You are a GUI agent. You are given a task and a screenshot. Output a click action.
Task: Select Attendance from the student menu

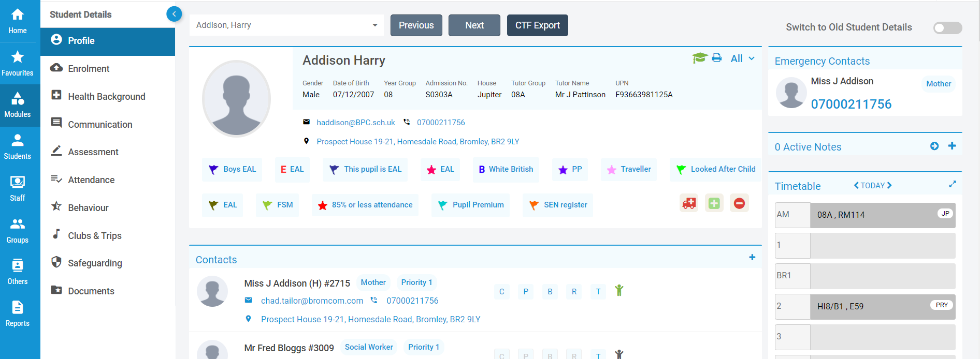pos(91,180)
